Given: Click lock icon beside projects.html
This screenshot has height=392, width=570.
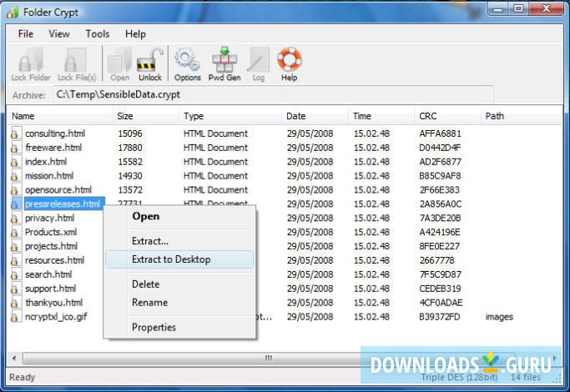Looking at the screenshot, I should (15, 246).
